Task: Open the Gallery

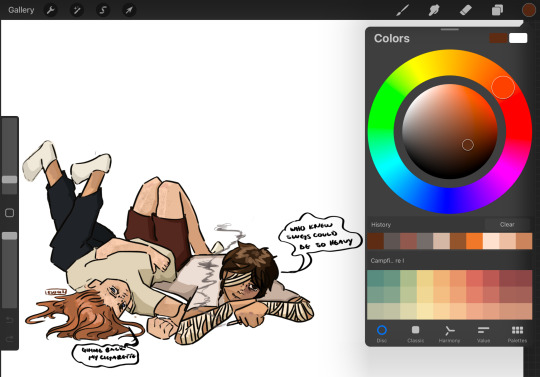Action: click(21, 10)
